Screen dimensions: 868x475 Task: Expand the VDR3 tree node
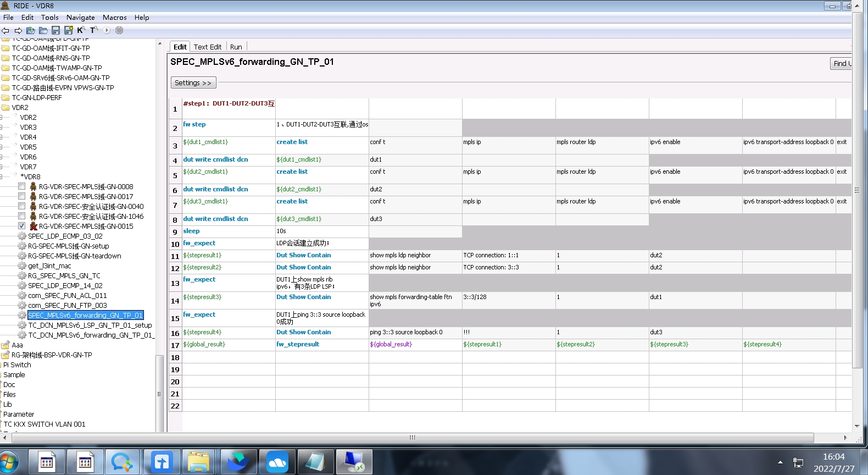2,127
